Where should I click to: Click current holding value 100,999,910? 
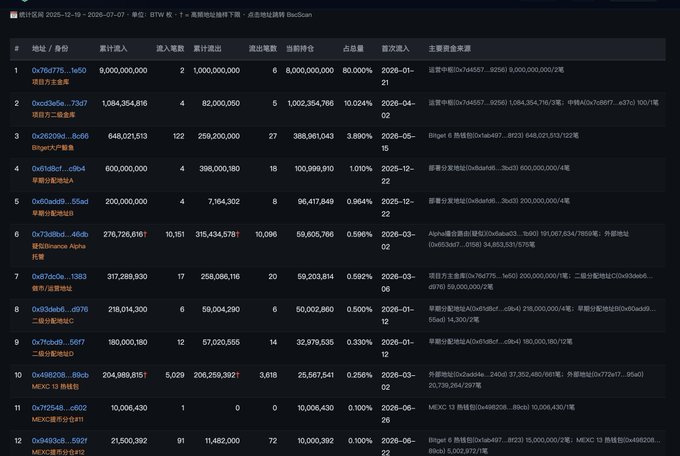314,168
